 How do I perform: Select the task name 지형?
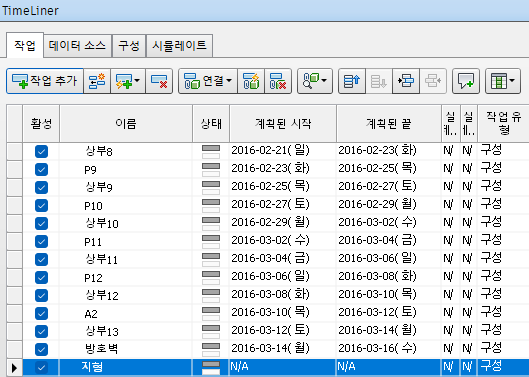click(x=92, y=367)
